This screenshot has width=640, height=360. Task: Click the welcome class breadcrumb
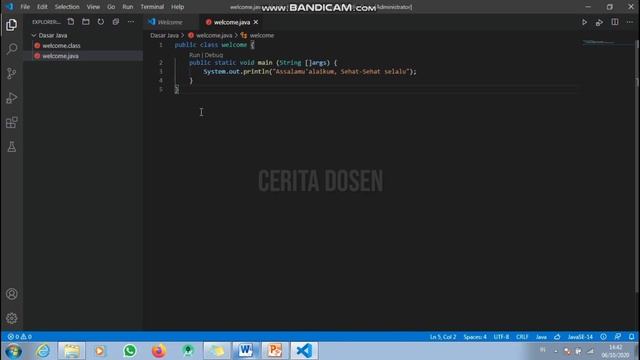[x=262, y=36]
